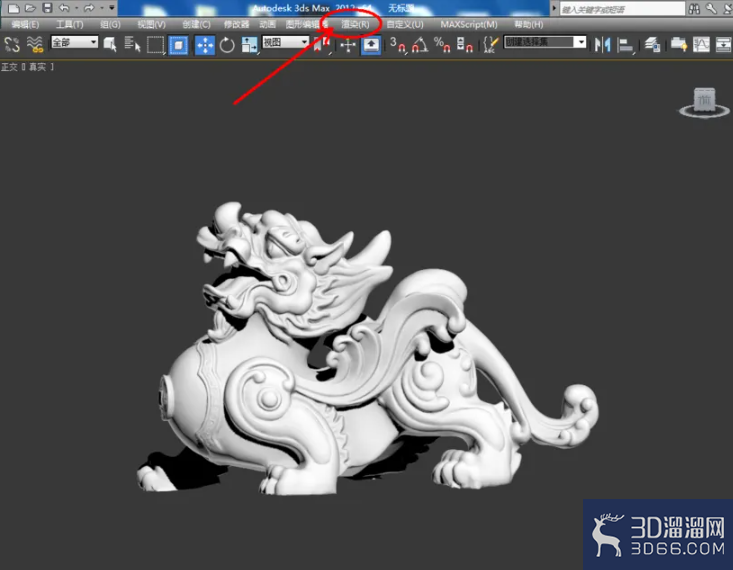Open the Layer Manager icon

[652, 45]
